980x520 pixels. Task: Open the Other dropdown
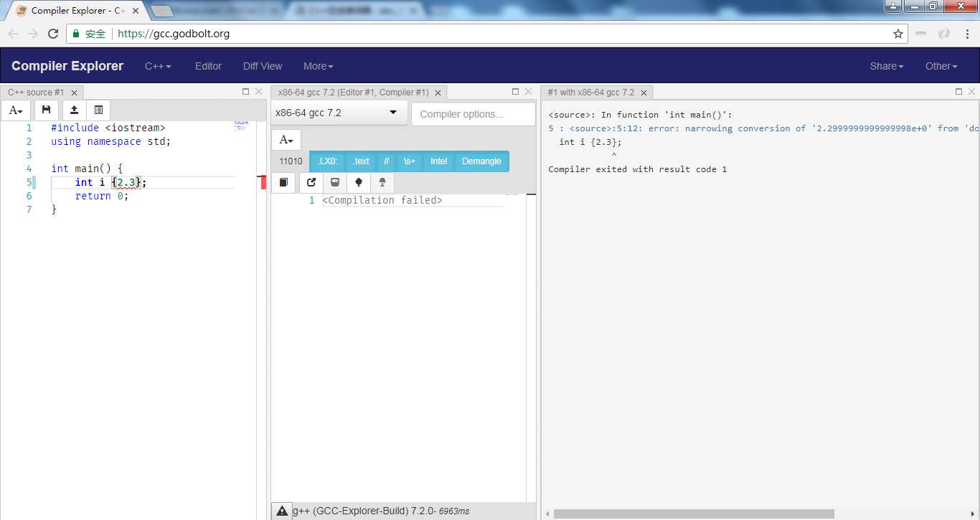941,66
